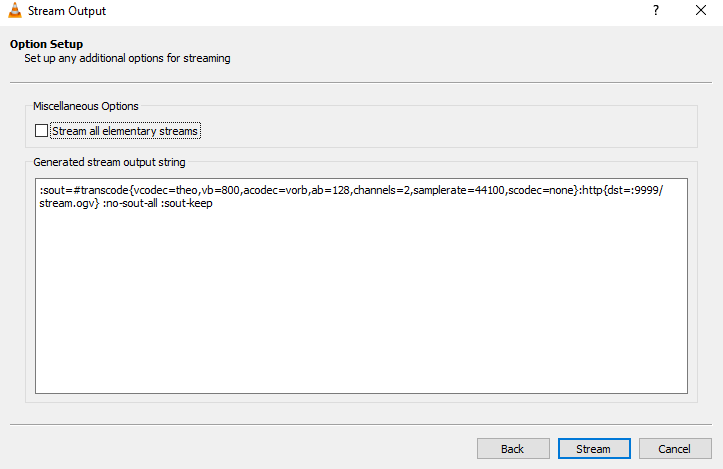Click inside the empty generated output text area

coord(361,300)
